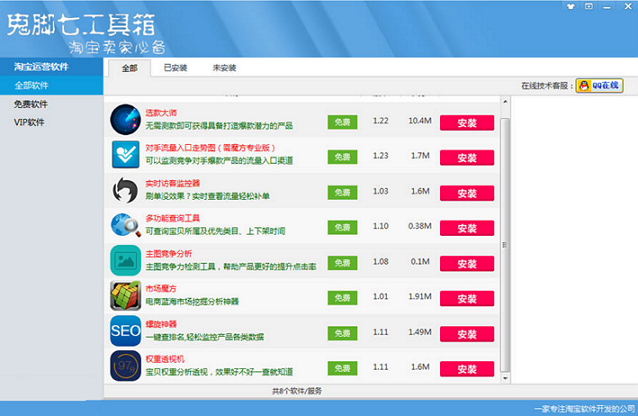Screen dimensions: 638x416
Task: Click the 多功能查询工具 title
Action: coord(173,218)
